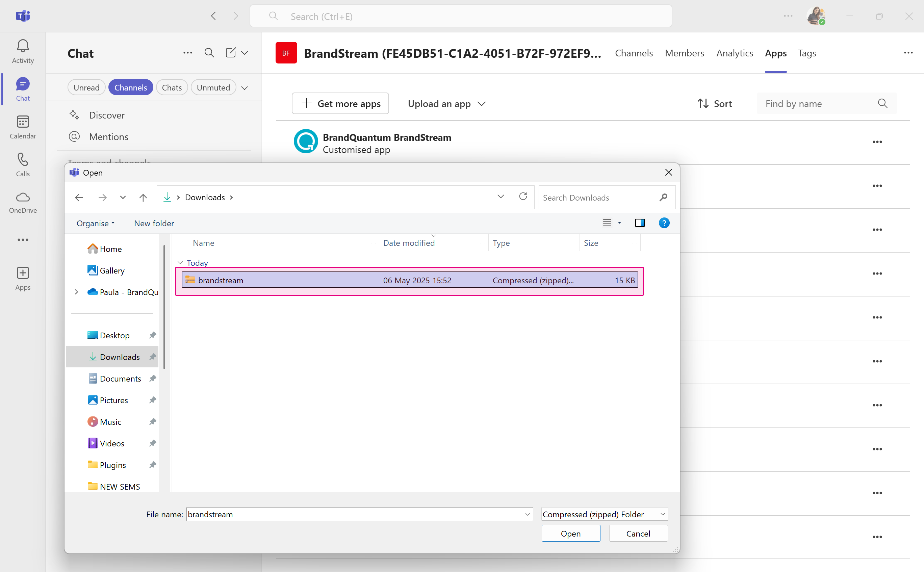Open file name history dropdown
Screen dimensions: 924x572
528,515
